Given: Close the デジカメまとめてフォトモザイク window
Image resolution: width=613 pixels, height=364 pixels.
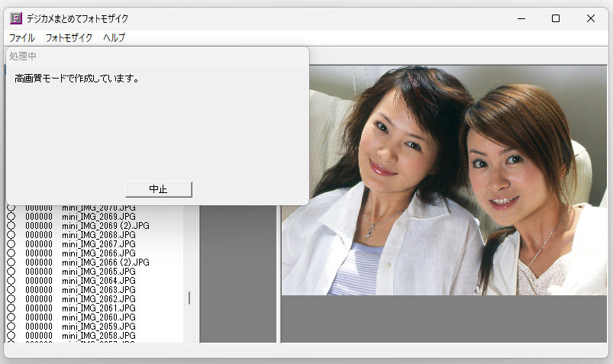Looking at the screenshot, I should pyautogui.click(x=591, y=18).
